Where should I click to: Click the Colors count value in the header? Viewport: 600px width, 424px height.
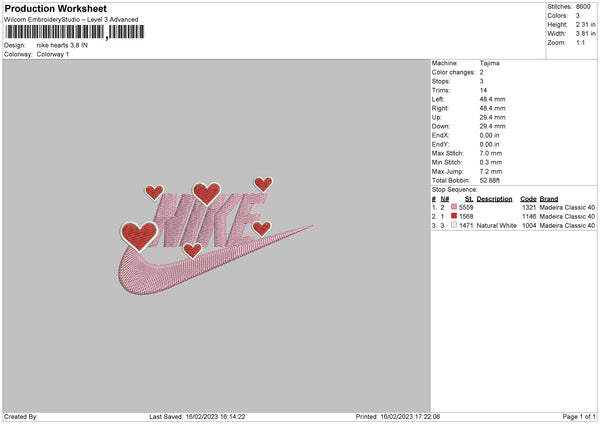pos(578,16)
